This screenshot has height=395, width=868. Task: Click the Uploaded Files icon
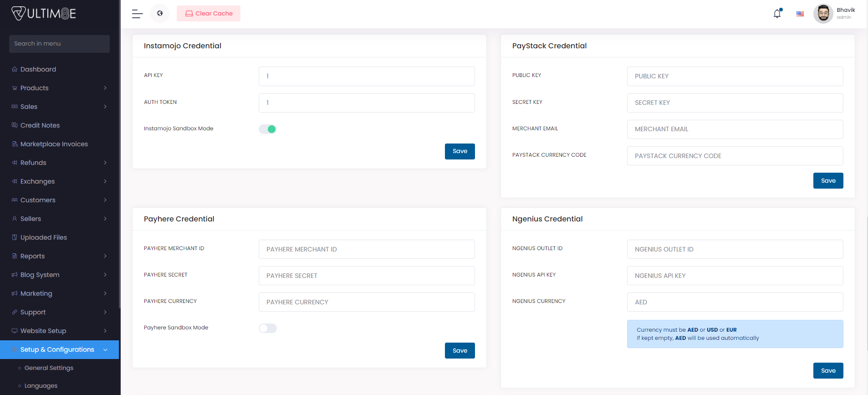click(x=15, y=237)
